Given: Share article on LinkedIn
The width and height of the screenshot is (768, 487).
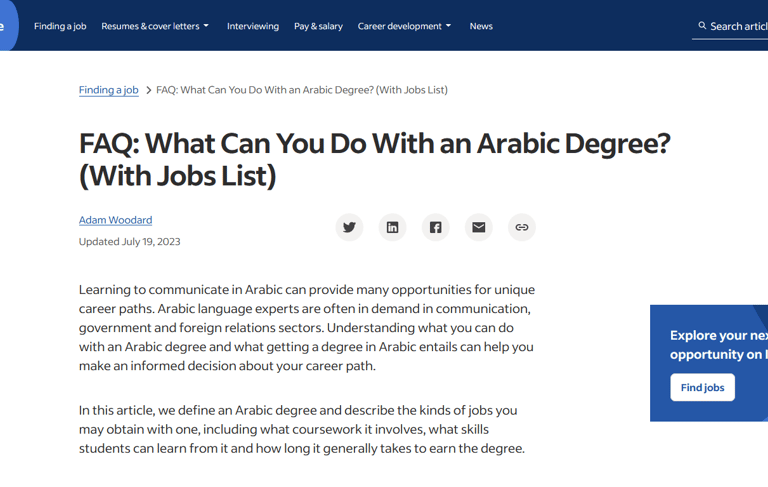Looking at the screenshot, I should [392, 227].
